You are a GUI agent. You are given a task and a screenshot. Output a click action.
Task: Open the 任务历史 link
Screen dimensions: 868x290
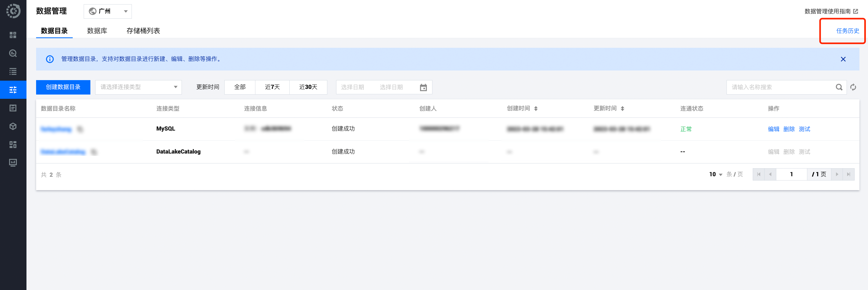coord(847,31)
